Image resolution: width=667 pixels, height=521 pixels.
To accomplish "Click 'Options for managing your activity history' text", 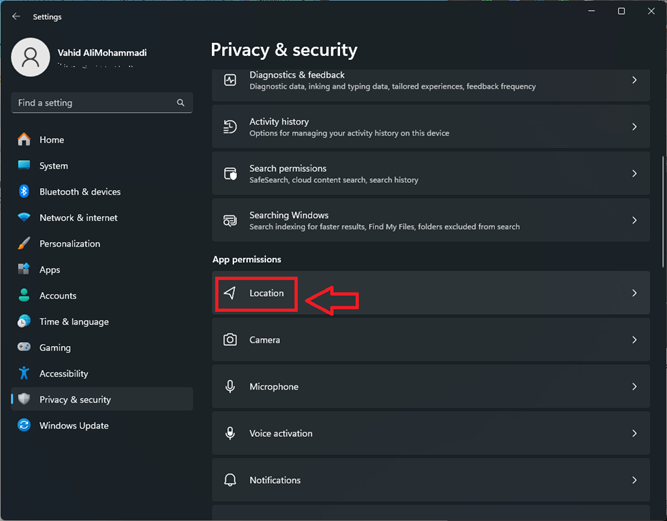I will (x=349, y=133).
